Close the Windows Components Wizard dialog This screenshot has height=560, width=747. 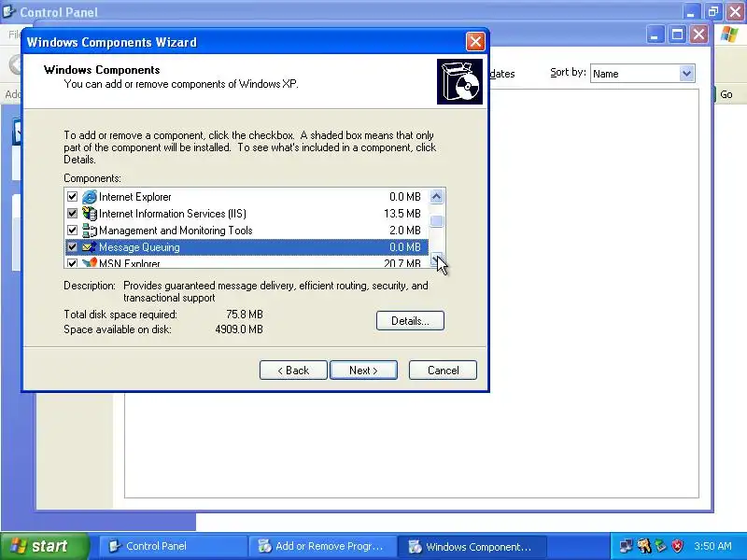click(x=475, y=42)
